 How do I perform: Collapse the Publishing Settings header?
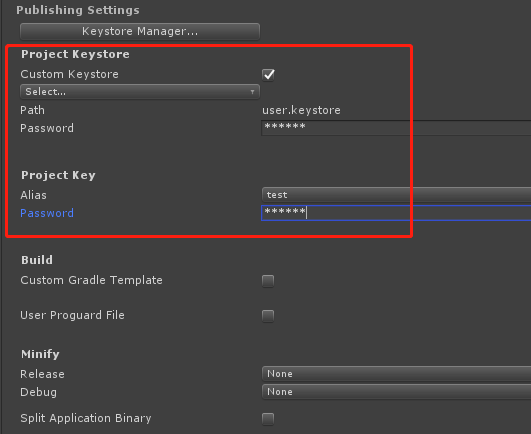click(x=78, y=10)
